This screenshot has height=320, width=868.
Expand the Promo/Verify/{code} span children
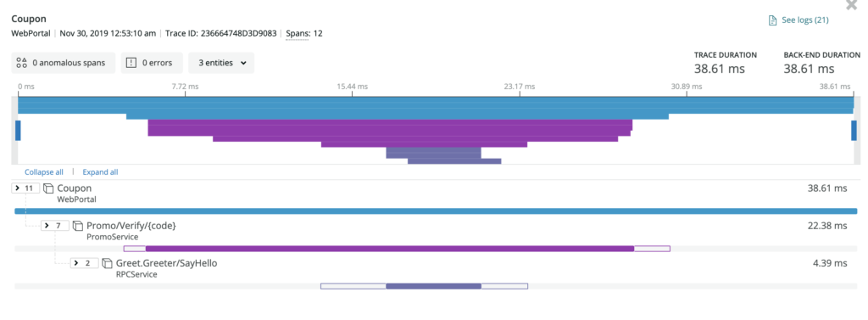click(x=55, y=226)
